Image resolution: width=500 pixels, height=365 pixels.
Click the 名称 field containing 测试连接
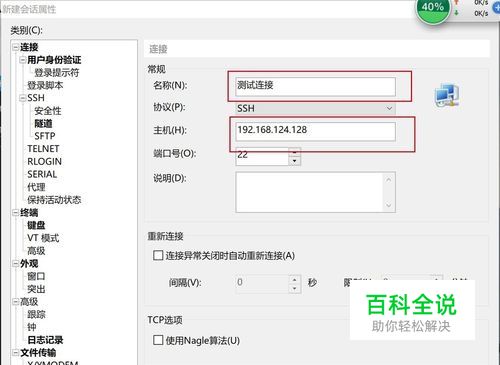coord(315,87)
